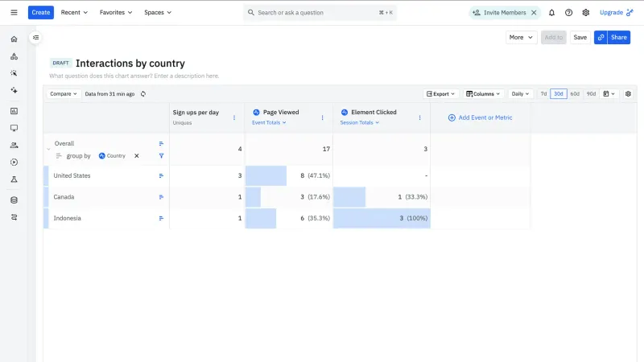Open the session replay play icon
Viewport: 644px width, 362px height.
14,162
